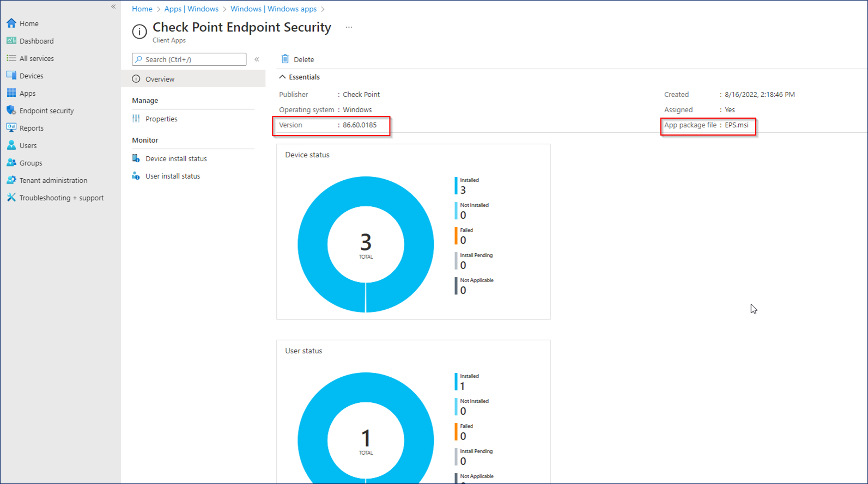The height and width of the screenshot is (484, 868).
Task: Click the Delete trash can icon
Action: click(285, 59)
